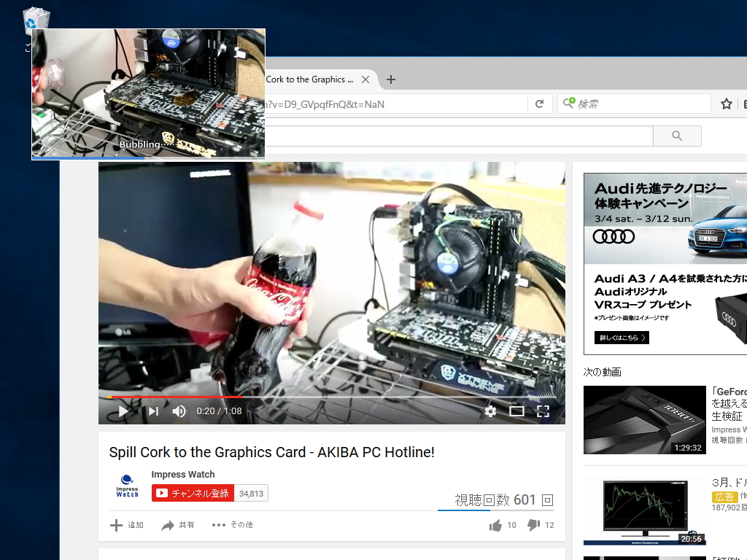Bookmark this page with the star icon
The width and height of the screenshot is (747, 560).
(x=726, y=104)
